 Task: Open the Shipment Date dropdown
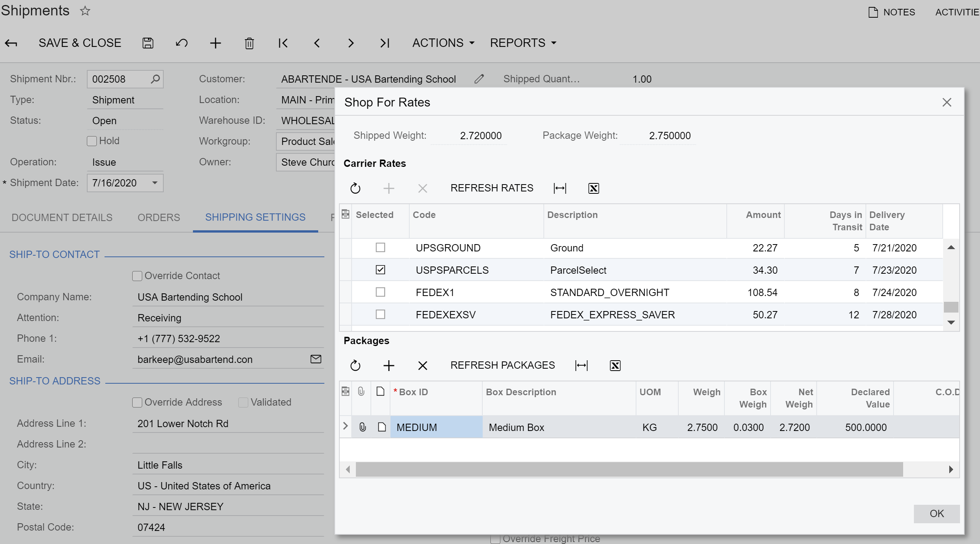(x=153, y=182)
